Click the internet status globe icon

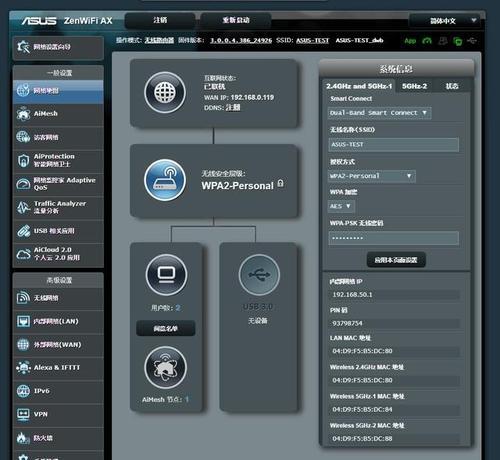tap(165, 93)
